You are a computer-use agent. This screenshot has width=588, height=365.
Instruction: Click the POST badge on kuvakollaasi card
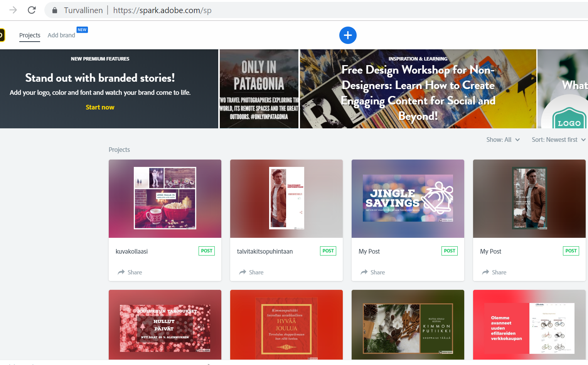(x=207, y=251)
